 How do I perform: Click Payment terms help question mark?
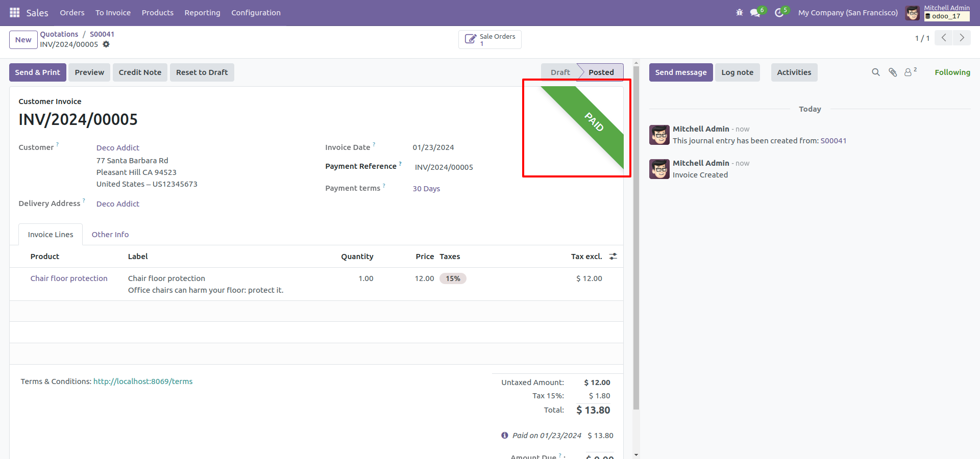384,185
